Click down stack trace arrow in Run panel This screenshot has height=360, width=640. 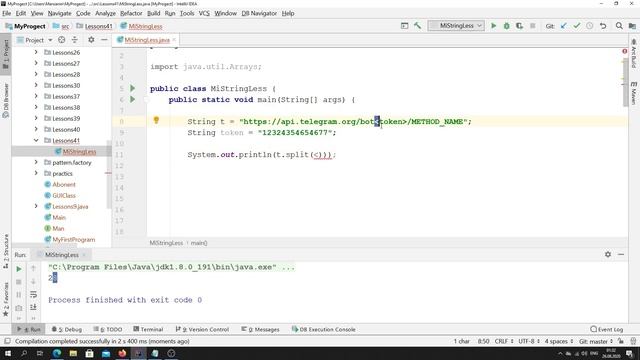click(x=33, y=282)
